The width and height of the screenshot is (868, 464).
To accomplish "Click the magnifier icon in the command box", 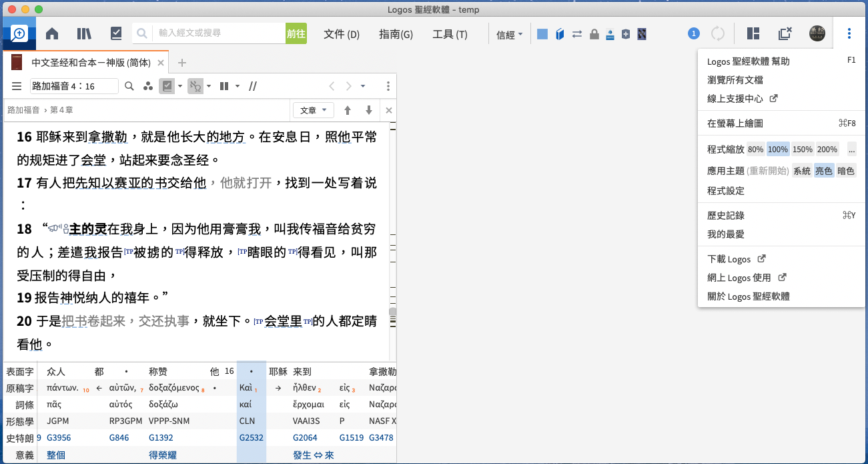I will click(141, 33).
